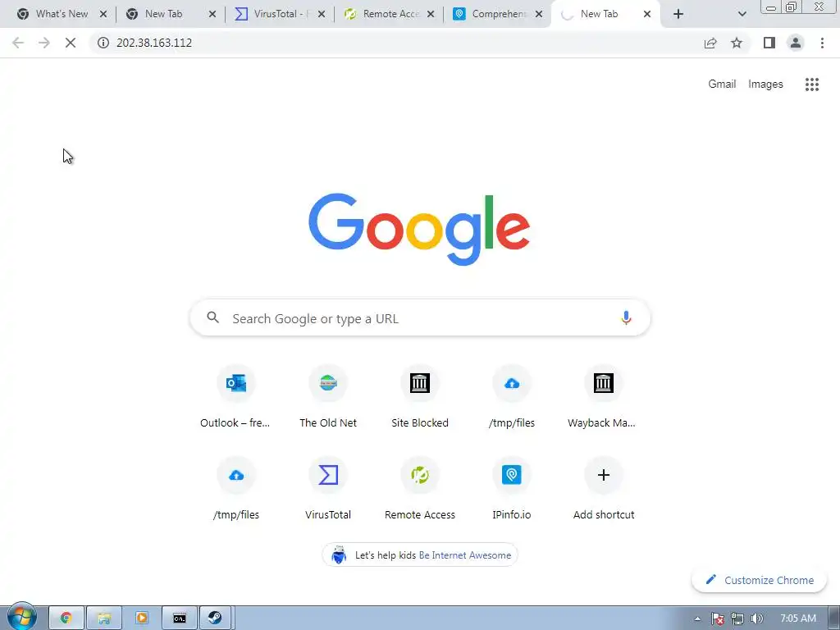Open the IPinfo.io shortcut tile

pos(512,489)
